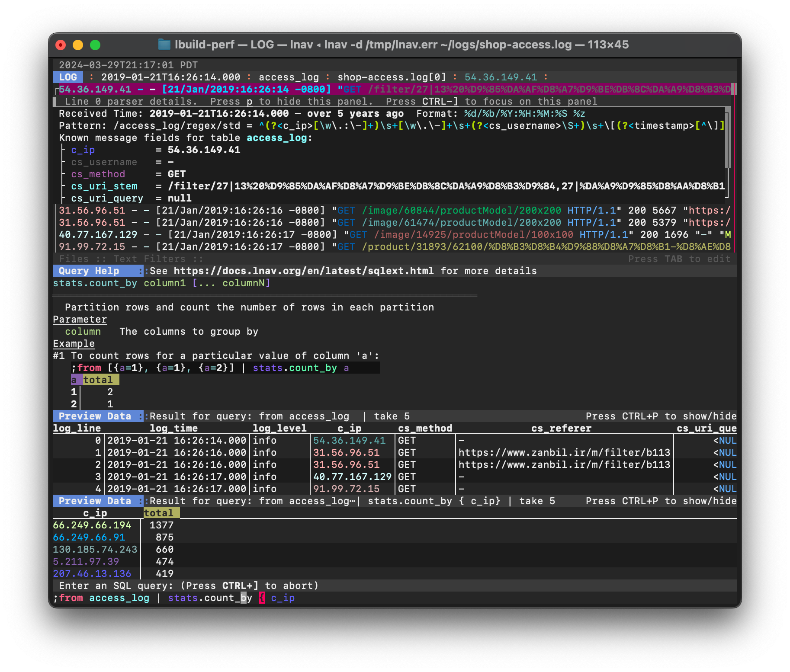Click the 54.36.149.41 IP in the top status bar

501,77
